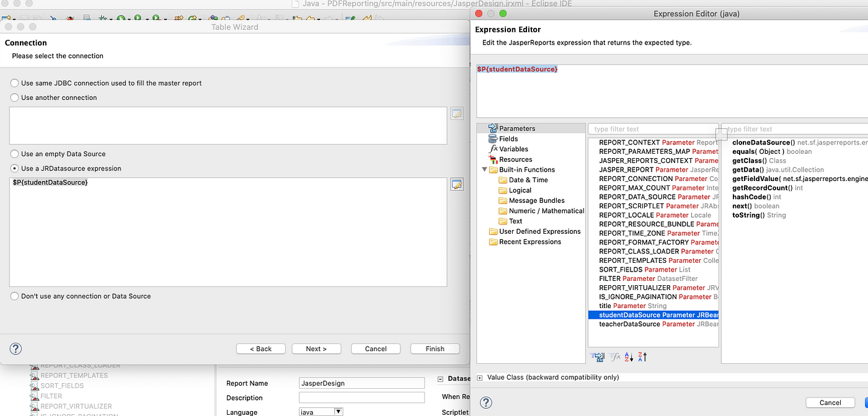Click Finish in Table Wizard
The width and height of the screenshot is (868, 416).
click(x=435, y=348)
